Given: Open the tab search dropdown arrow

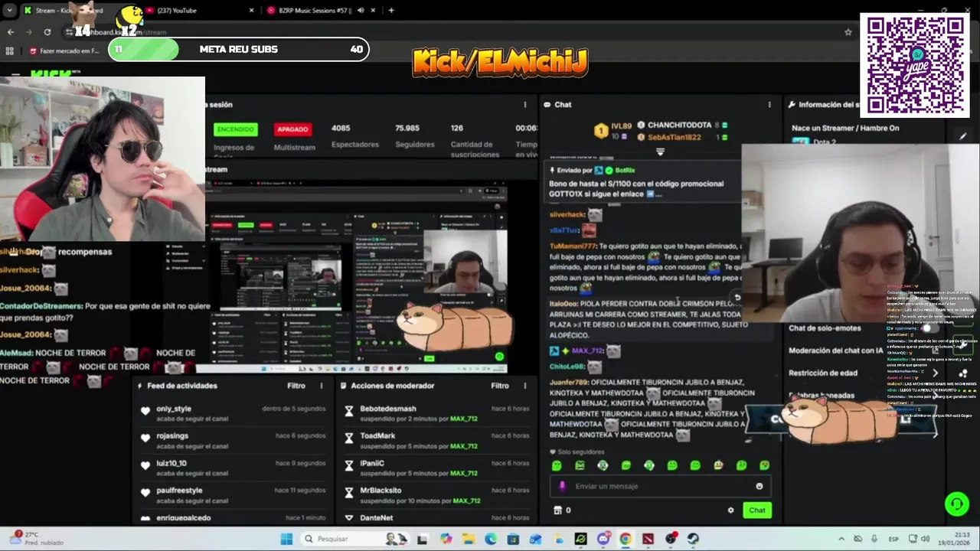Looking at the screenshot, I should tap(9, 11).
